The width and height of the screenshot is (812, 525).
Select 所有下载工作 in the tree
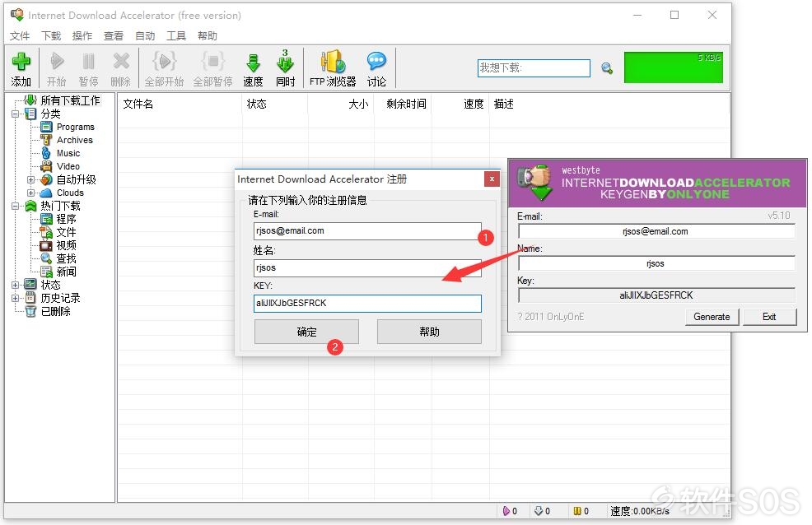pyautogui.click(x=70, y=100)
